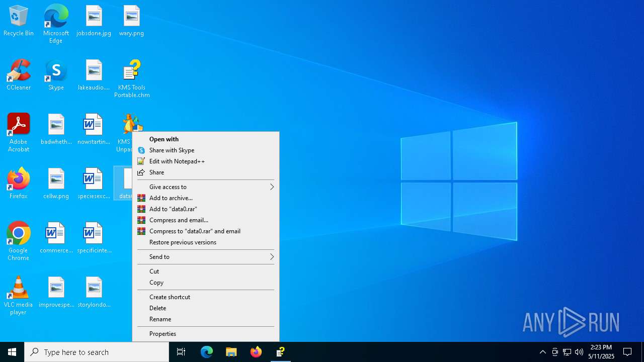Viewport: 644px width, 362px height.
Task: Choose Cut from the context menu
Action: tap(206, 271)
